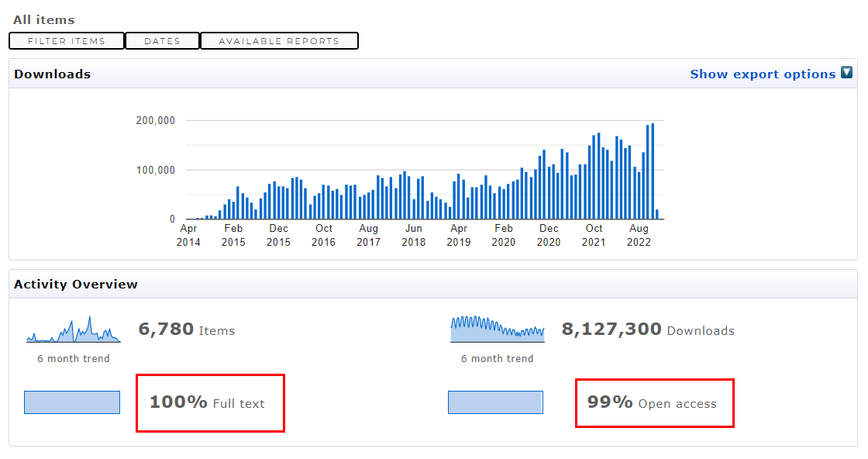Screen dimensions: 868x459
Task: Click the 200,000 y-axis label
Action: click(x=155, y=121)
